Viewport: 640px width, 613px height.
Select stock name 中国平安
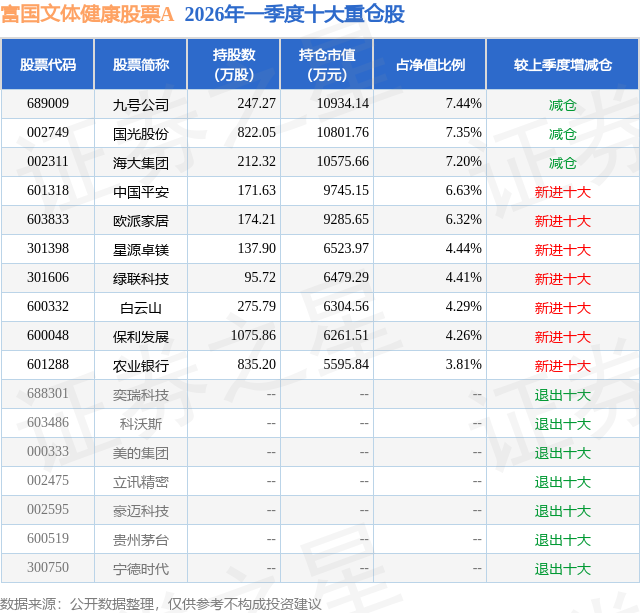(141, 192)
